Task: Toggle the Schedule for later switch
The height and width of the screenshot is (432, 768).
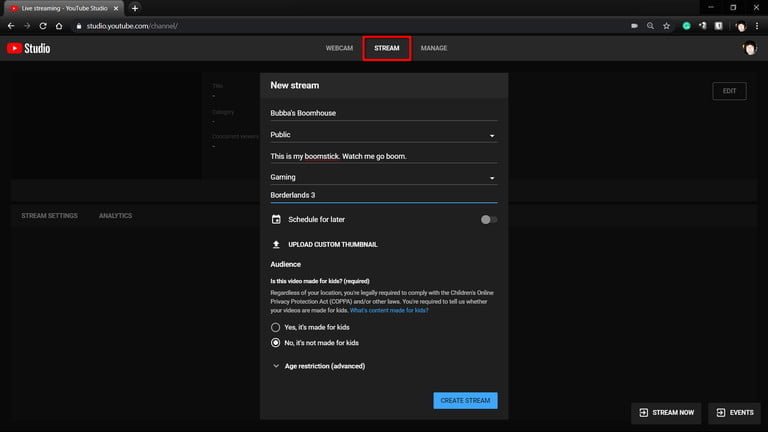Action: point(489,219)
